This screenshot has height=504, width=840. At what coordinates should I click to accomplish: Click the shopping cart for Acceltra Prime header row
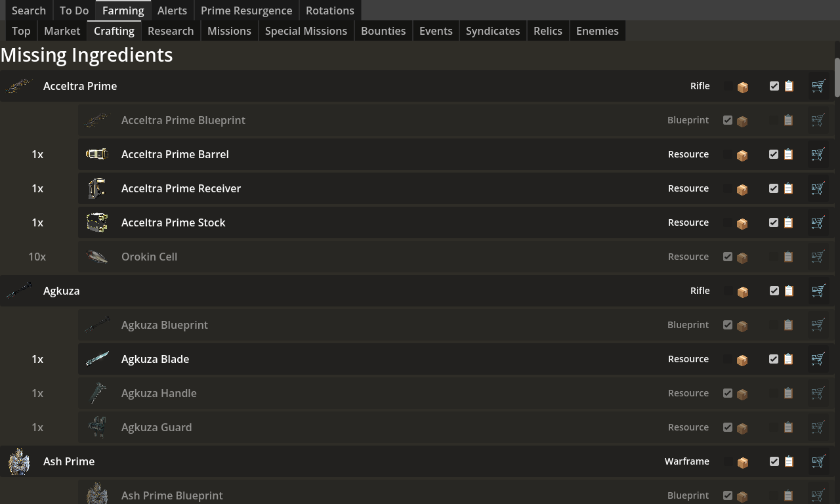(818, 86)
